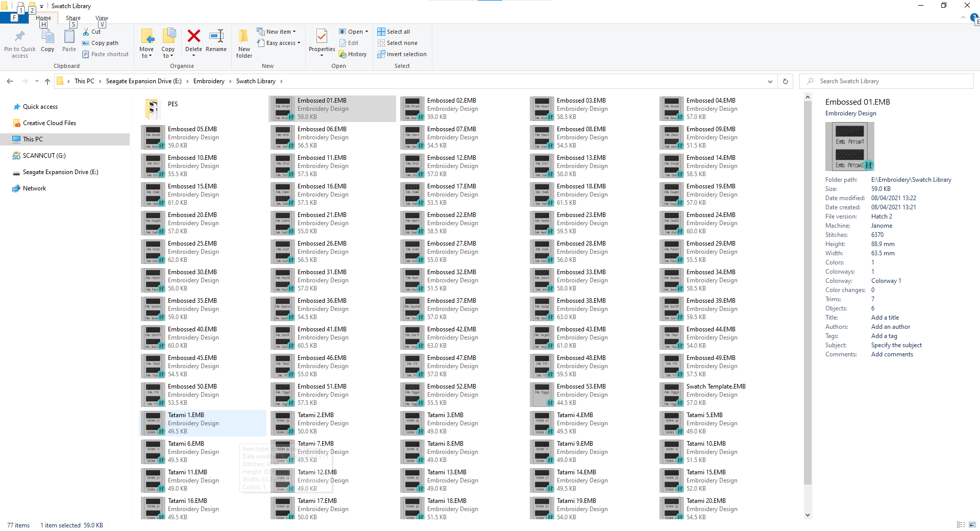Open History from the ribbon
The image size is (980, 531).
coord(353,54)
